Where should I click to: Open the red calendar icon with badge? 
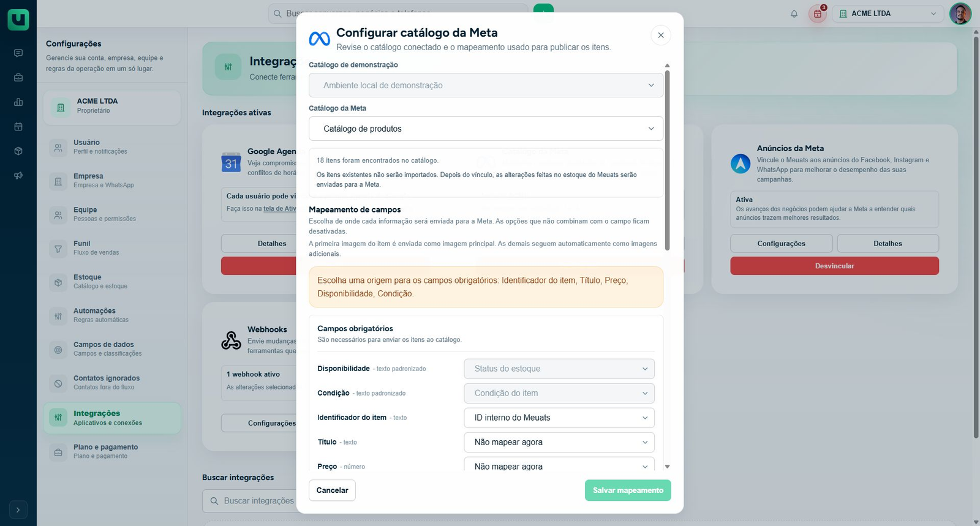818,13
